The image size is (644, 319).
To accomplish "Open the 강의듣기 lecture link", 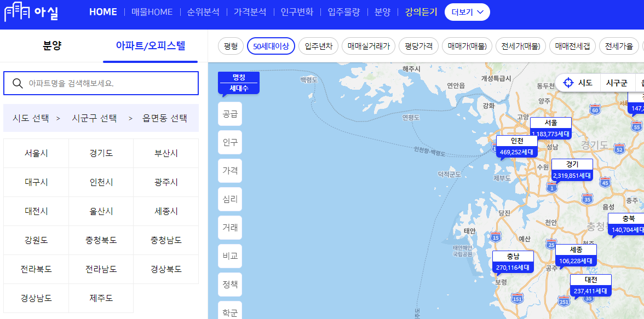I will pyautogui.click(x=420, y=11).
